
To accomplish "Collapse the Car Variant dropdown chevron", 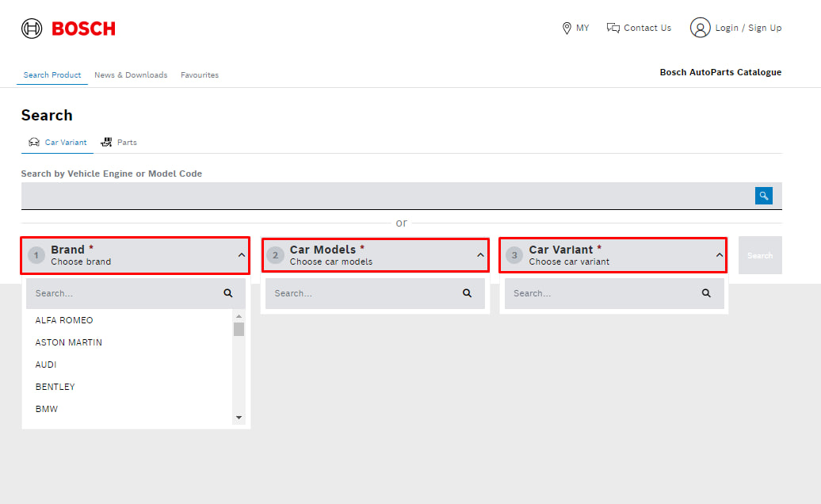I will point(720,255).
